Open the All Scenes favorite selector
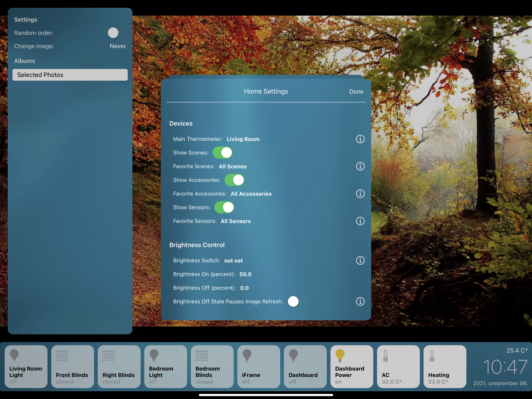The height and width of the screenshot is (399, 532). [x=233, y=167]
